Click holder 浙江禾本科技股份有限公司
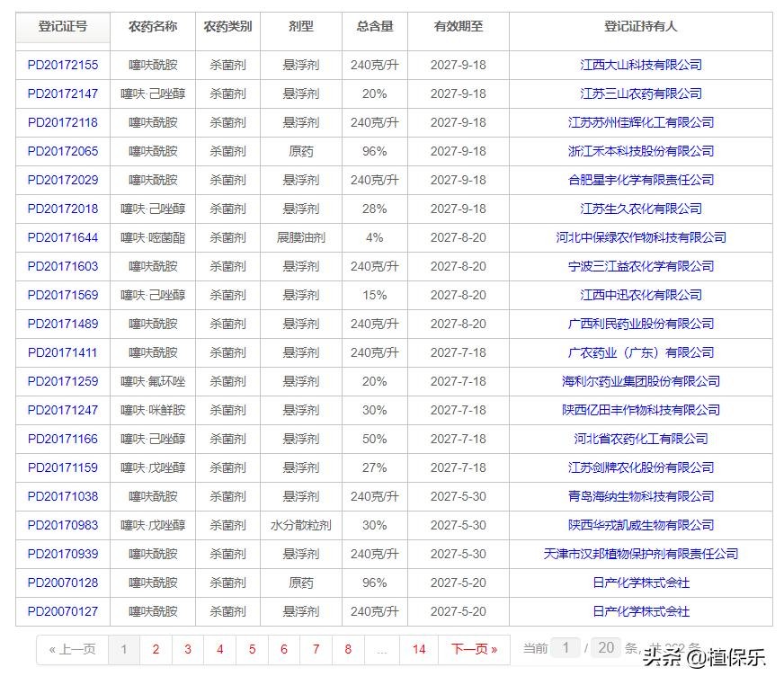Viewport: 784px width, 685px height. [640, 151]
